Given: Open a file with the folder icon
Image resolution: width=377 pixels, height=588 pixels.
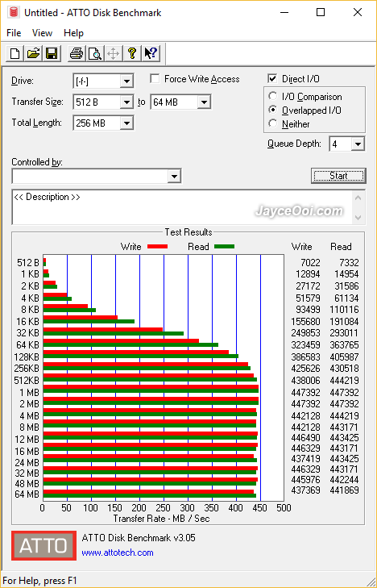Looking at the screenshot, I should tap(33, 53).
